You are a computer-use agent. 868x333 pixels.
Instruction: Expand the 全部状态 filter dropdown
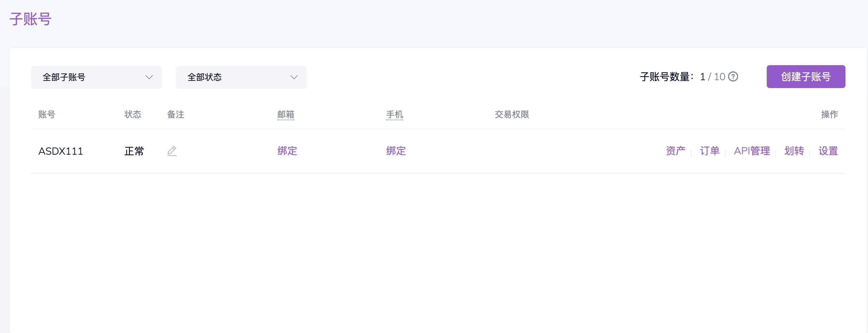click(241, 77)
